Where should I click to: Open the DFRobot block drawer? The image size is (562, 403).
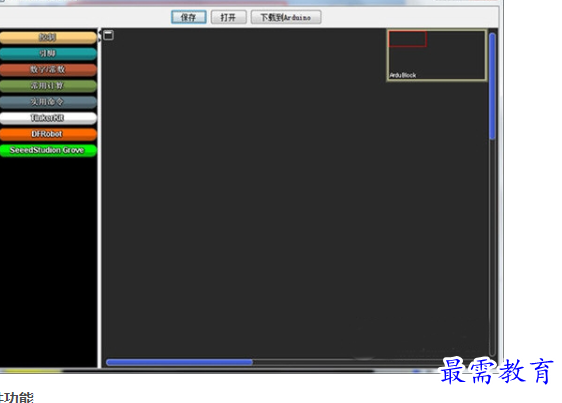pos(48,134)
